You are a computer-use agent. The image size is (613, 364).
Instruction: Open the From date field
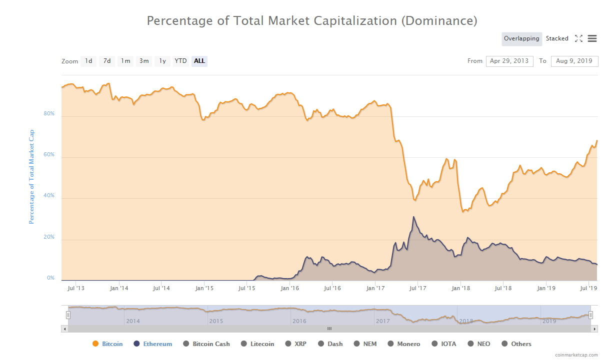click(509, 61)
